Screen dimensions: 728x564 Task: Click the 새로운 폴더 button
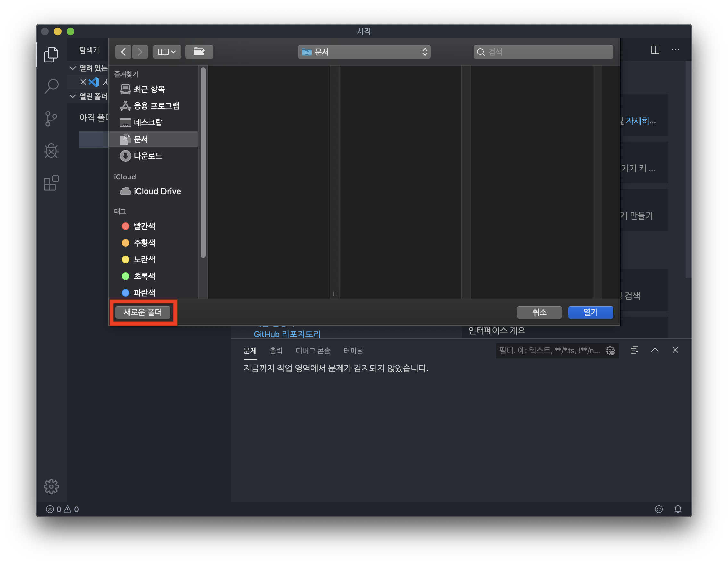[143, 312]
